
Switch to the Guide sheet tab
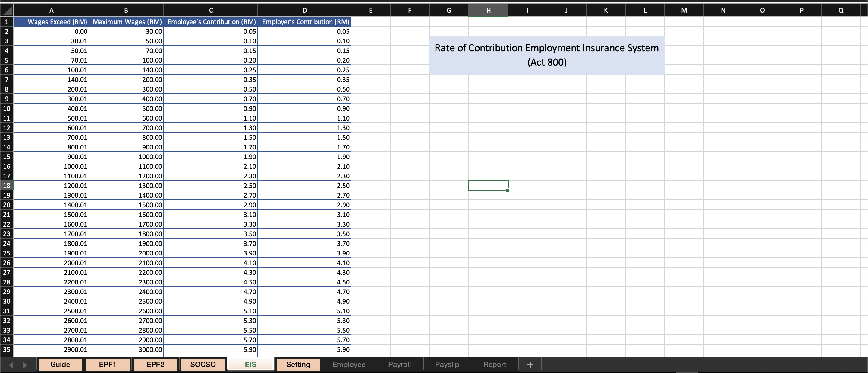pyautogui.click(x=60, y=364)
